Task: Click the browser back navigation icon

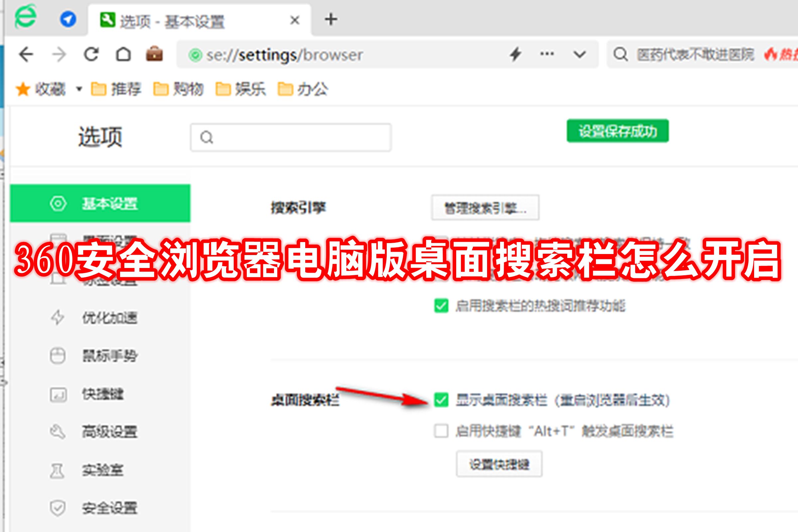Action: [x=26, y=54]
